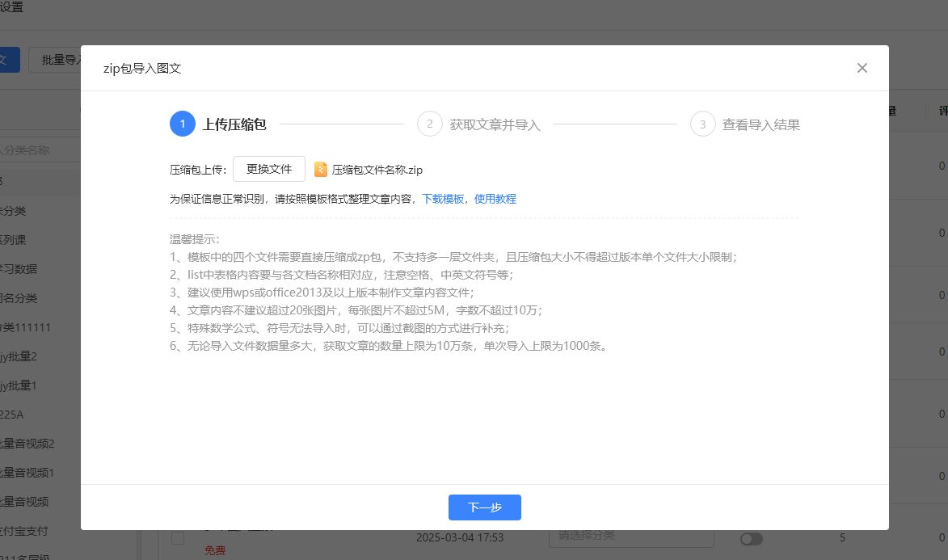Tick the checkbox in the bottom table row

pyautogui.click(x=178, y=538)
